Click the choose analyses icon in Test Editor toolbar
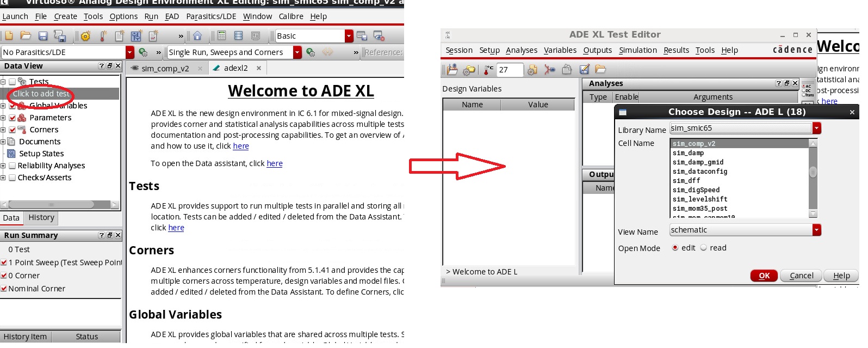The width and height of the screenshot is (868, 348). [532, 70]
